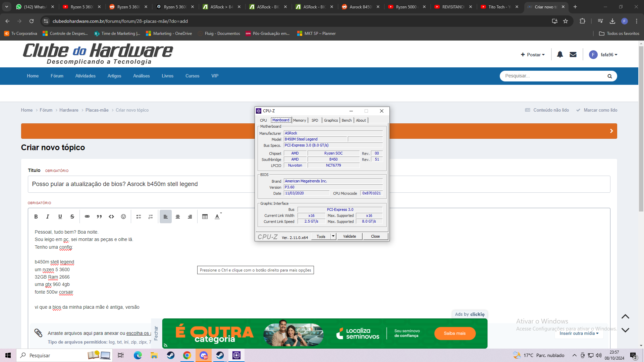Click the chevron on the orange banner
Viewport: 644px width, 362px height.
click(x=611, y=131)
